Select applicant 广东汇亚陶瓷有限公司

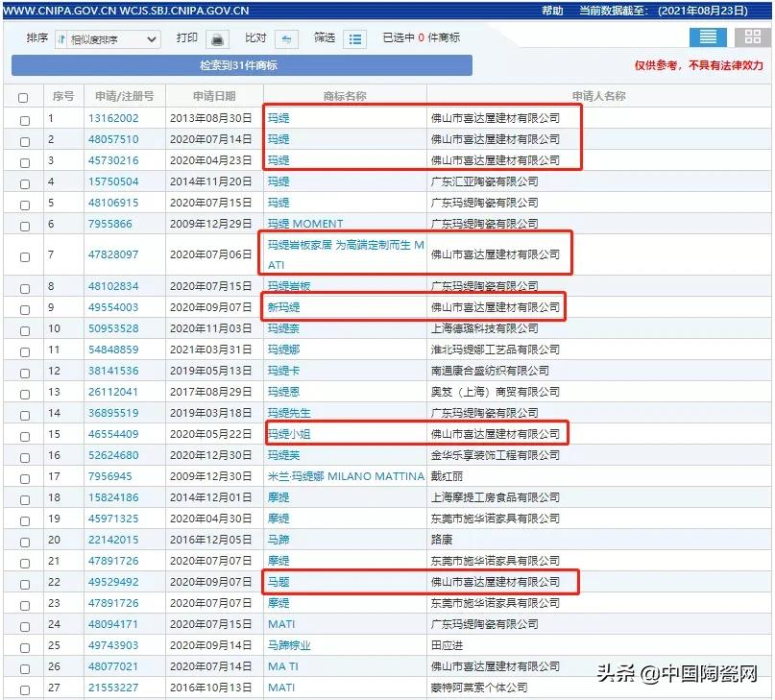point(484,181)
